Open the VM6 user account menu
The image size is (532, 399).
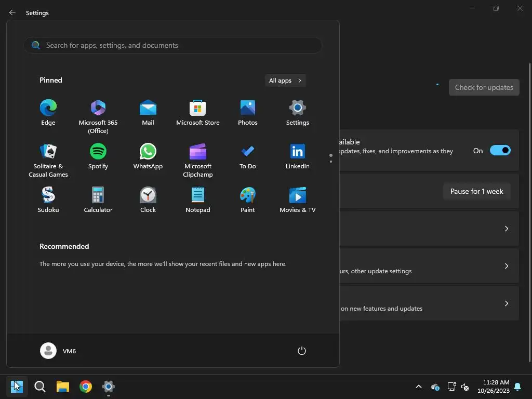coord(58,351)
